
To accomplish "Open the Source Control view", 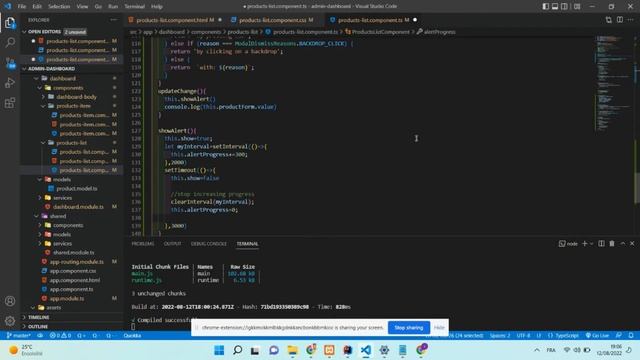I will (x=10, y=63).
